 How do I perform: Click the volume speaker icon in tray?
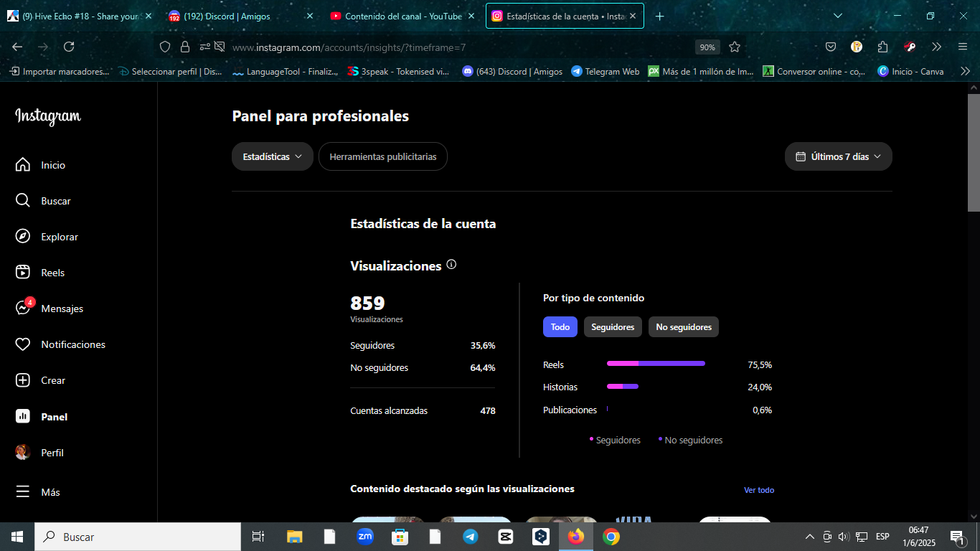[x=844, y=537]
